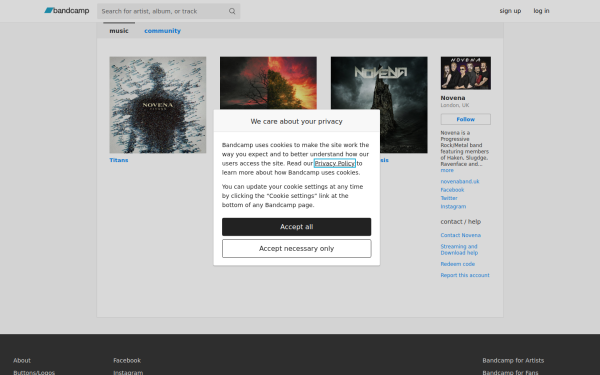
Task: Open Streaming and Download help
Action: click(x=459, y=249)
